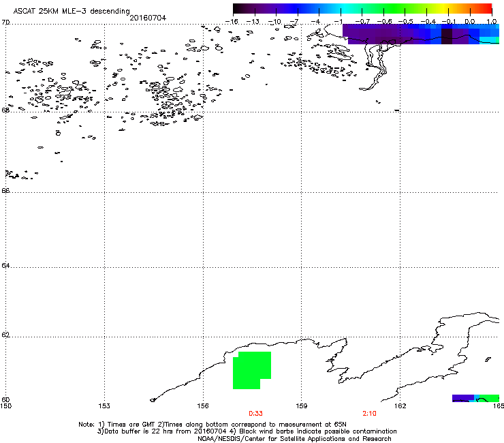Screen dimensions: 504x443
Task: Click the colorbar label 1.0
Action: tap(492, 22)
